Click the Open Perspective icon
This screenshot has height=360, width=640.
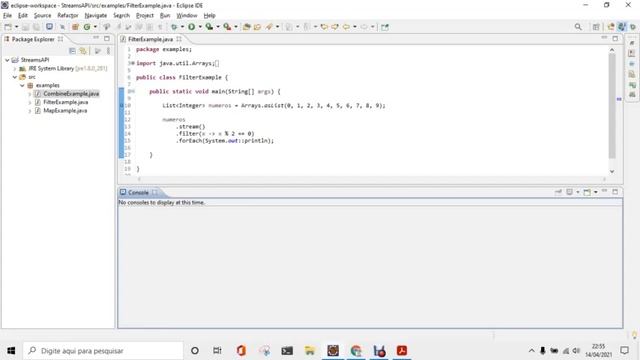point(596,27)
